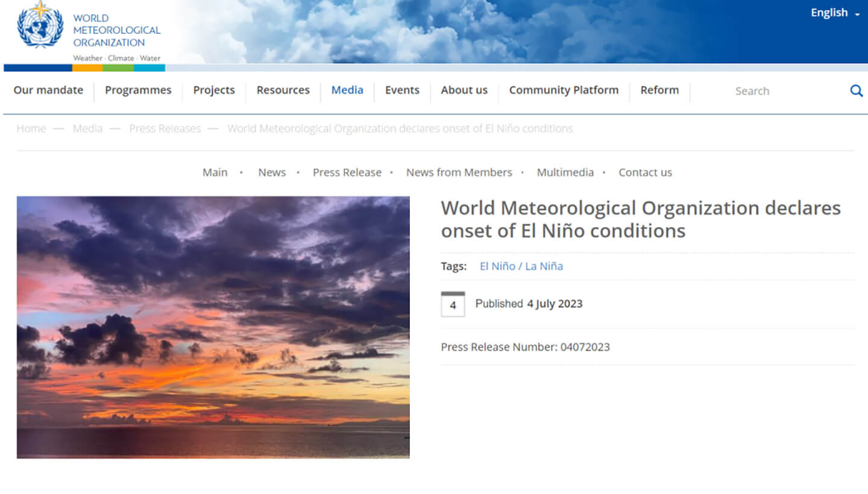Click the El Niño / La Niña tag

click(x=521, y=266)
